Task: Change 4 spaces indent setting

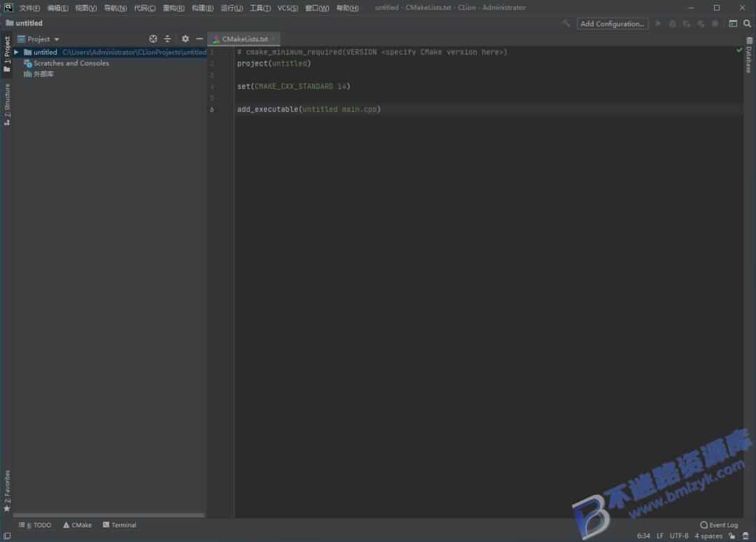Action: tap(708, 536)
